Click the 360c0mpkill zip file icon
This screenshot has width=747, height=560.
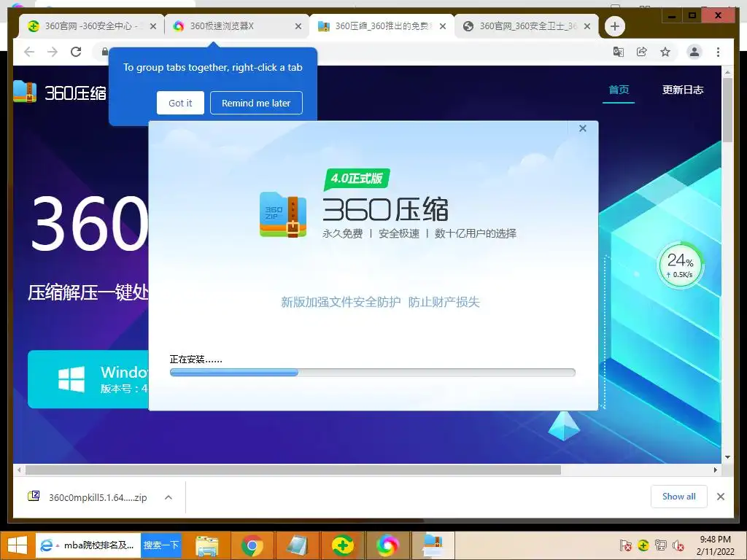(34, 497)
